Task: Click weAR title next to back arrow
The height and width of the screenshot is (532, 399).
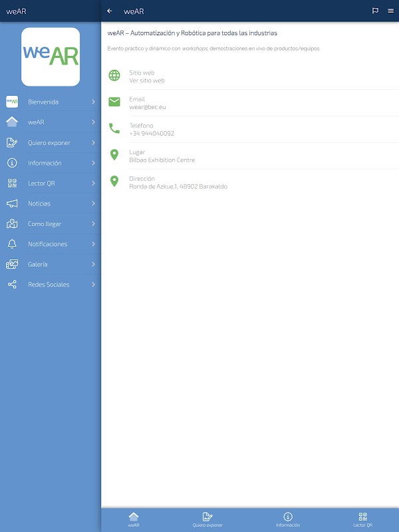Action: (134, 11)
